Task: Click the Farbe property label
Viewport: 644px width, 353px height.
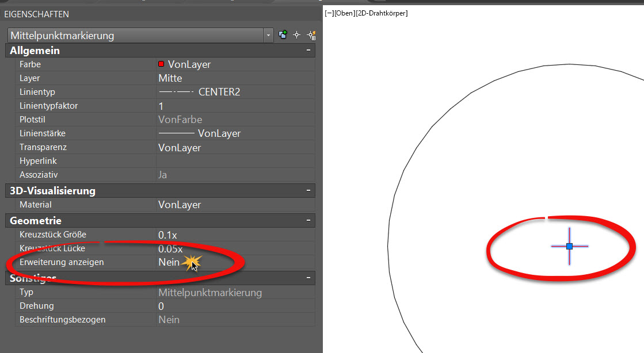Action: click(30, 64)
